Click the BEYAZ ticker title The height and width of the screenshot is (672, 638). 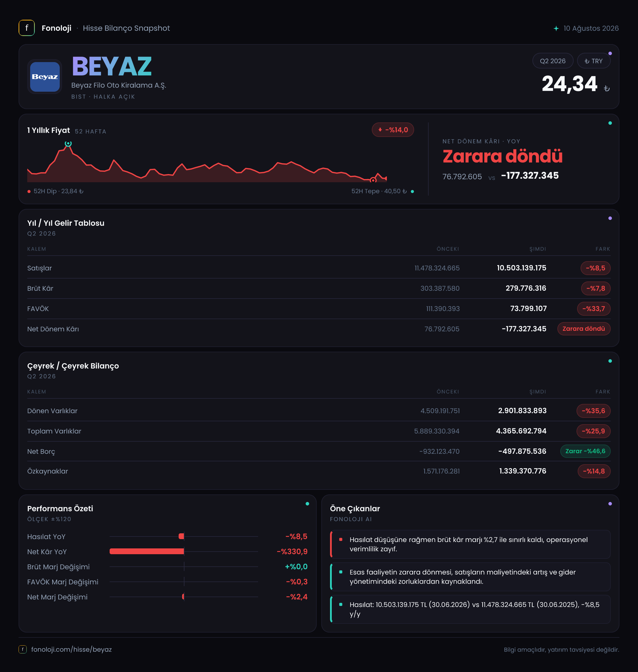(112, 66)
